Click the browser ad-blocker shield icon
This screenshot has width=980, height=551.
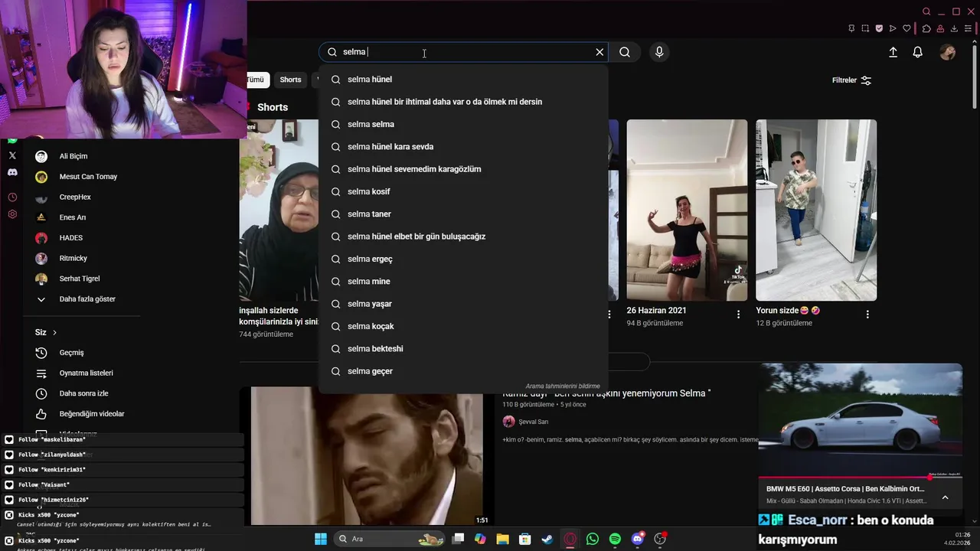(879, 28)
